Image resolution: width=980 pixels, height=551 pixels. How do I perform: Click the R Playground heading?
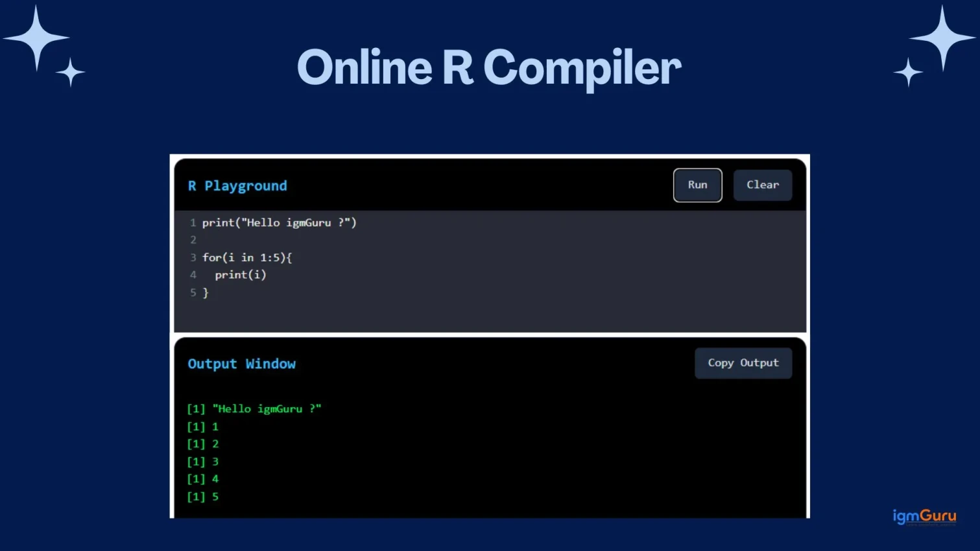tap(237, 186)
